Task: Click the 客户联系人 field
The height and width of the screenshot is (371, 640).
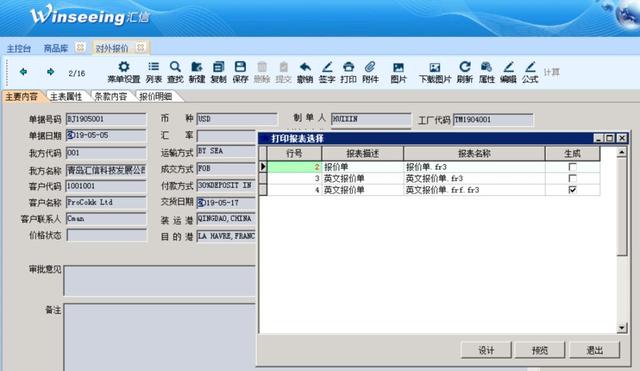Action: 106,218
